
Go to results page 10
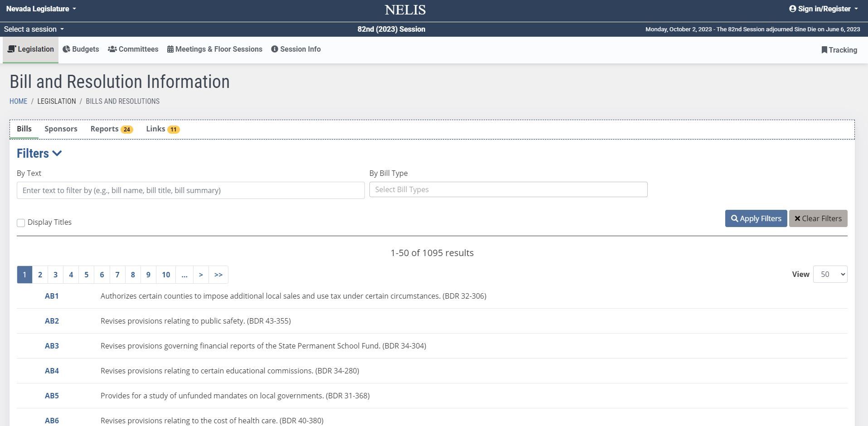166,275
